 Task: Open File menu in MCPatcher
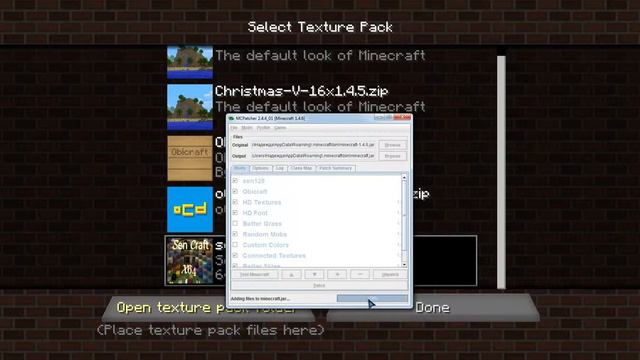[234, 128]
